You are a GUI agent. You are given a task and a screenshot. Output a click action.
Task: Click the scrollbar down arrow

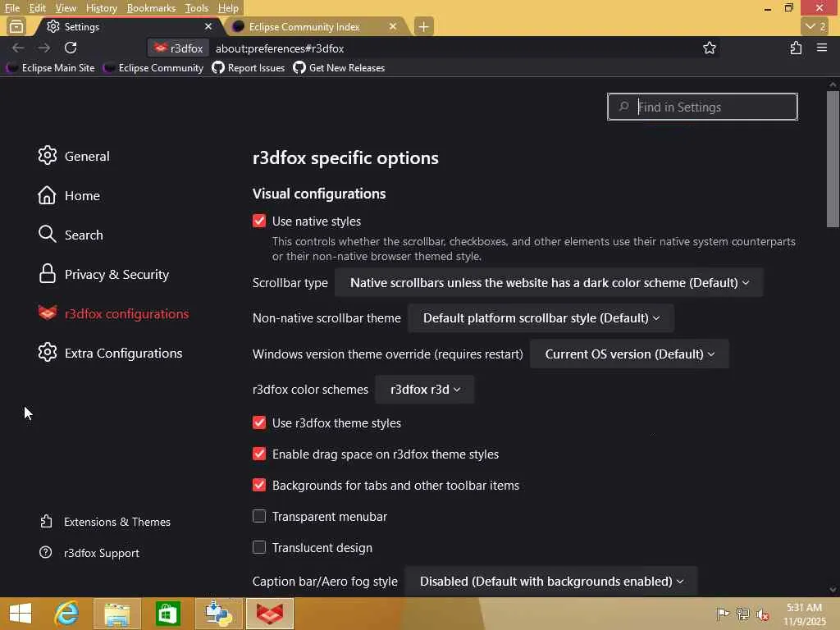click(833, 589)
